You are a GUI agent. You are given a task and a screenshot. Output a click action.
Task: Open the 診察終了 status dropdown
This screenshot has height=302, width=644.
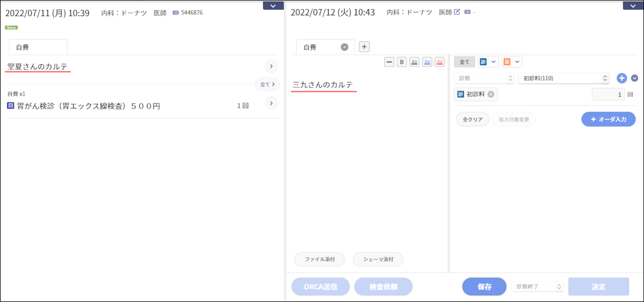click(x=537, y=286)
